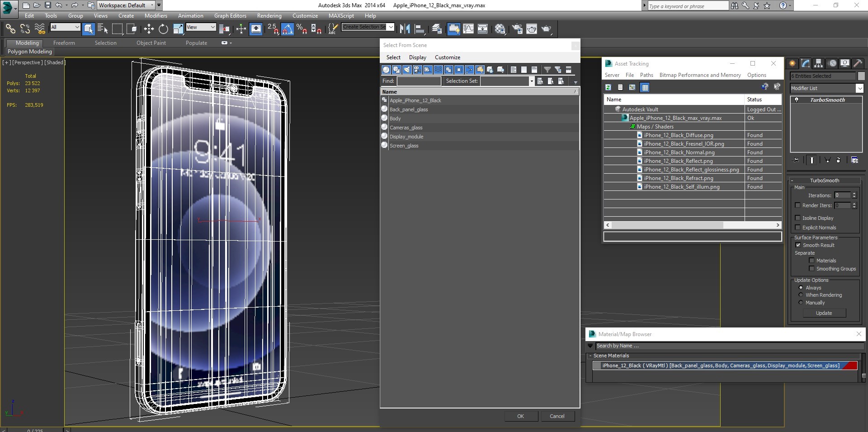The image size is (868, 432).
Task: Activate the Select Object tool
Action: point(89,29)
